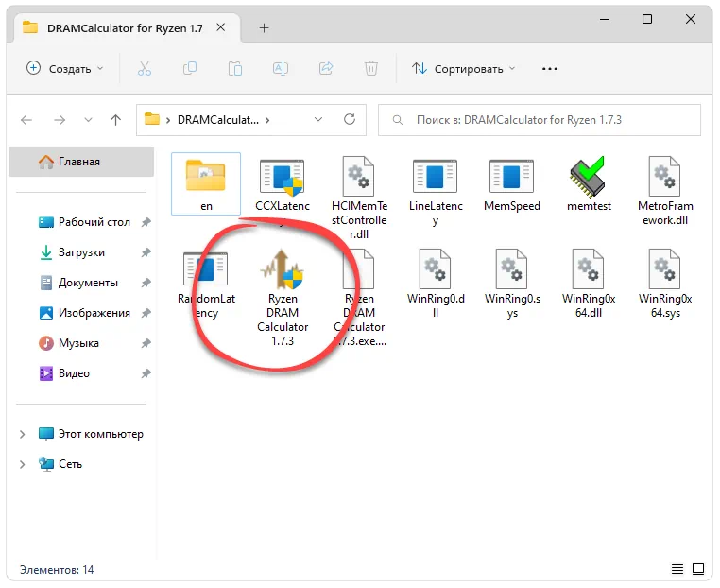Go forward with the right arrow
The height and width of the screenshot is (588, 720).
pyautogui.click(x=60, y=120)
